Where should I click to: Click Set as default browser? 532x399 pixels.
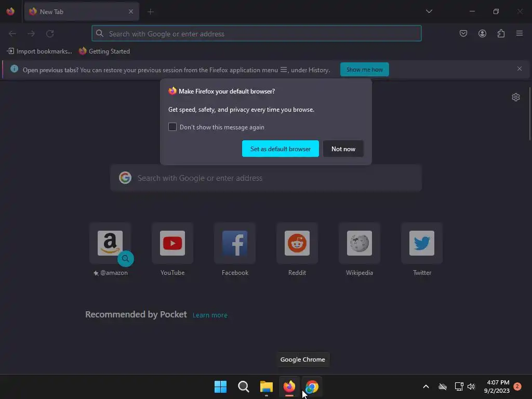(280, 149)
